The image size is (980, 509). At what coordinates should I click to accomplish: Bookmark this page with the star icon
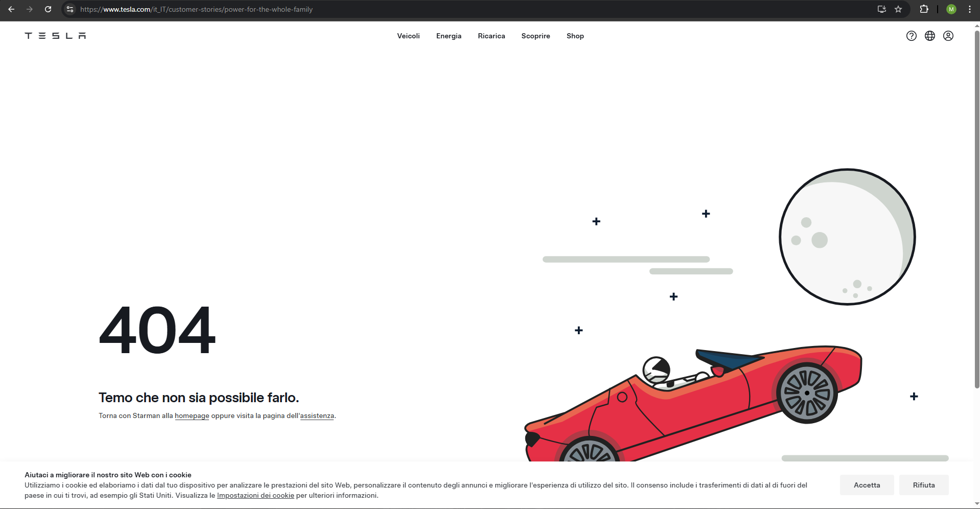[x=898, y=9]
